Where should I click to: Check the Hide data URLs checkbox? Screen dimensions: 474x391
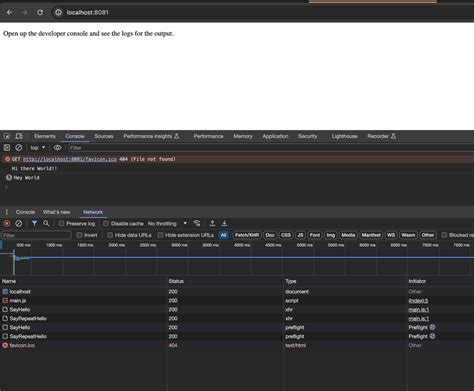pyautogui.click(x=110, y=235)
